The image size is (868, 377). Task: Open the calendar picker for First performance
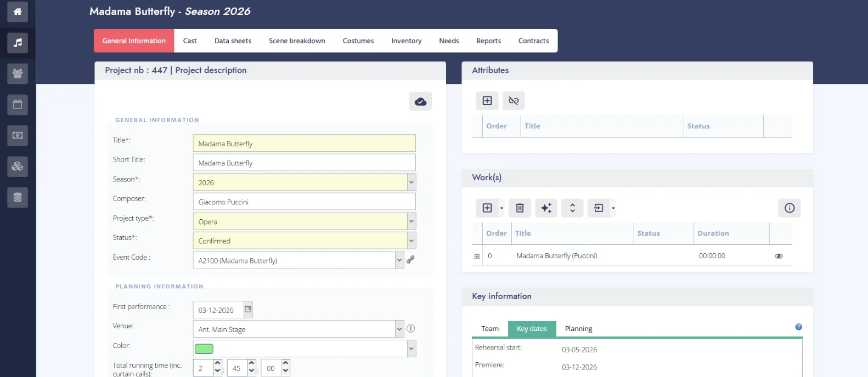248,310
